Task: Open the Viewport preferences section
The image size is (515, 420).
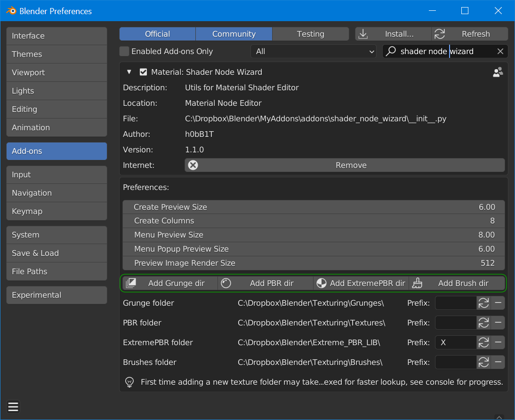Action: (56, 72)
